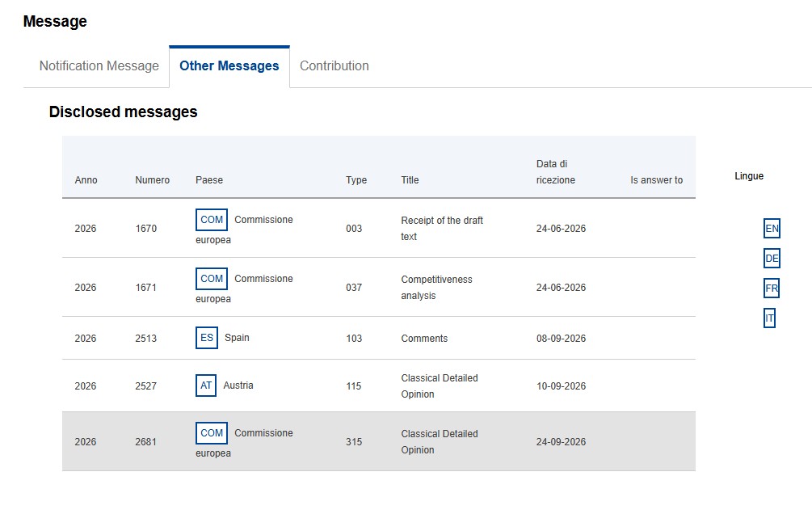Viewport: 812px width, 514px height.
Task: Switch to the Contribution tab
Action: click(334, 66)
